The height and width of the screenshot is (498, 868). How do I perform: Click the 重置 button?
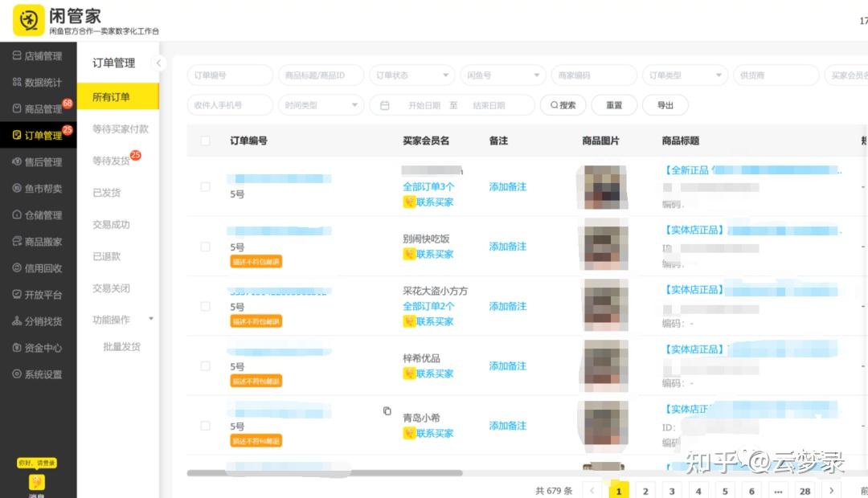pyautogui.click(x=614, y=105)
